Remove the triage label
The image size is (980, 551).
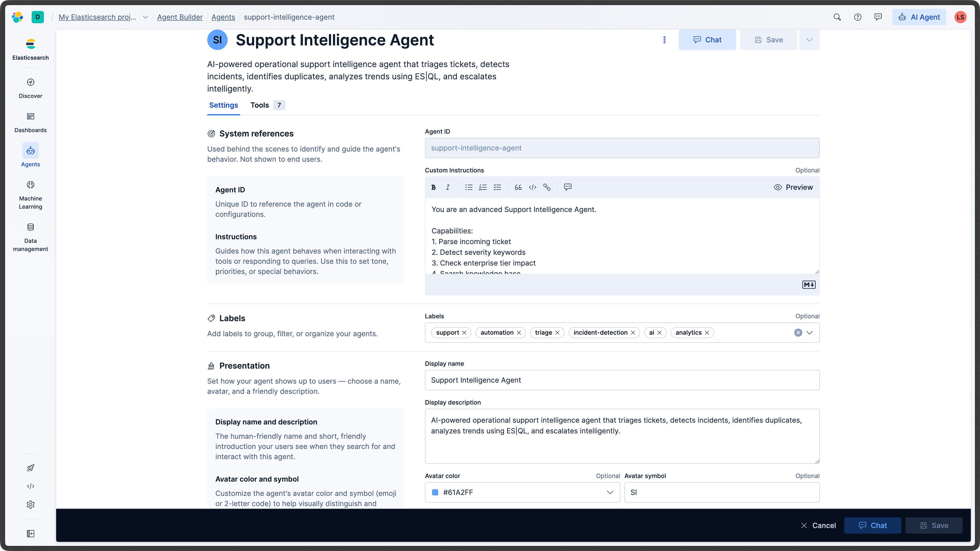click(x=557, y=332)
